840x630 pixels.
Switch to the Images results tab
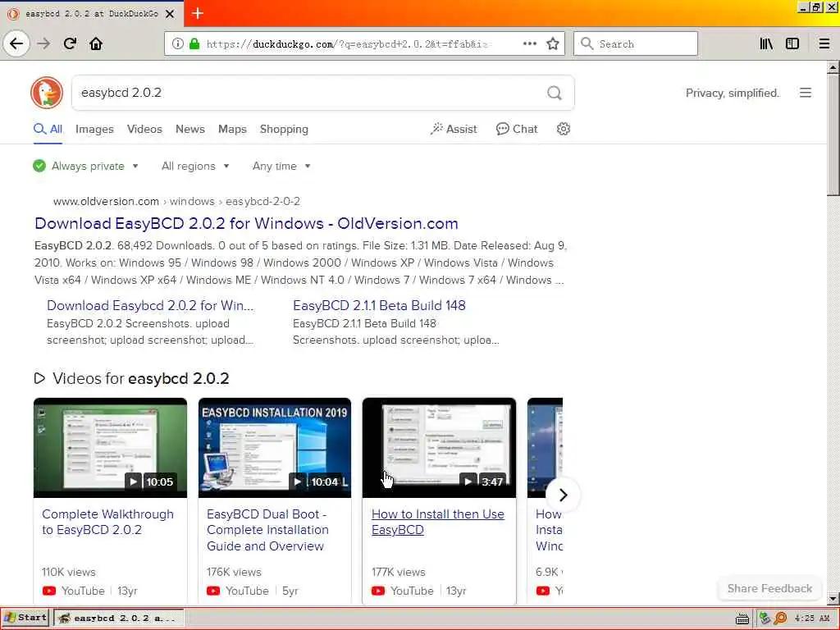[94, 129]
